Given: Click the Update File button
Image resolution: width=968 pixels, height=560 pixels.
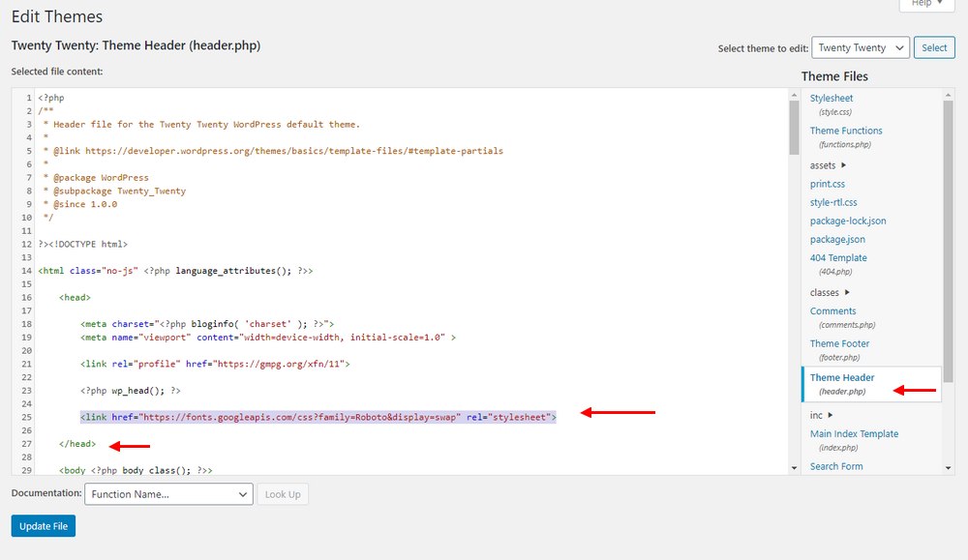Looking at the screenshot, I should click(x=44, y=526).
